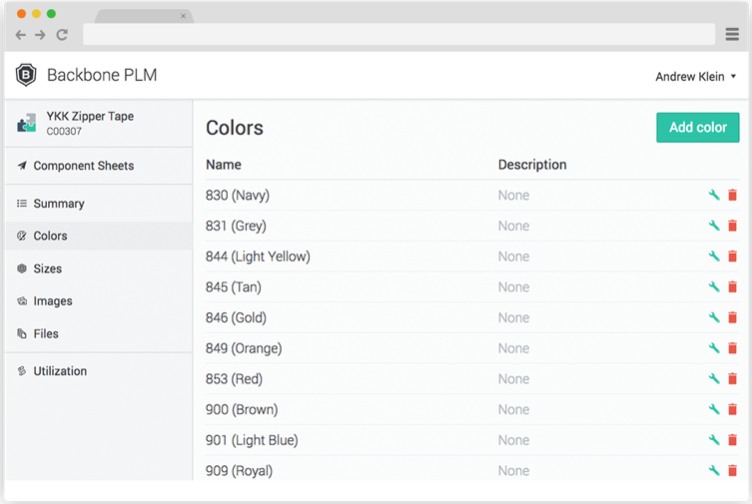752x504 pixels.
Task: Click the Colors page heading
Action: coord(235,128)
